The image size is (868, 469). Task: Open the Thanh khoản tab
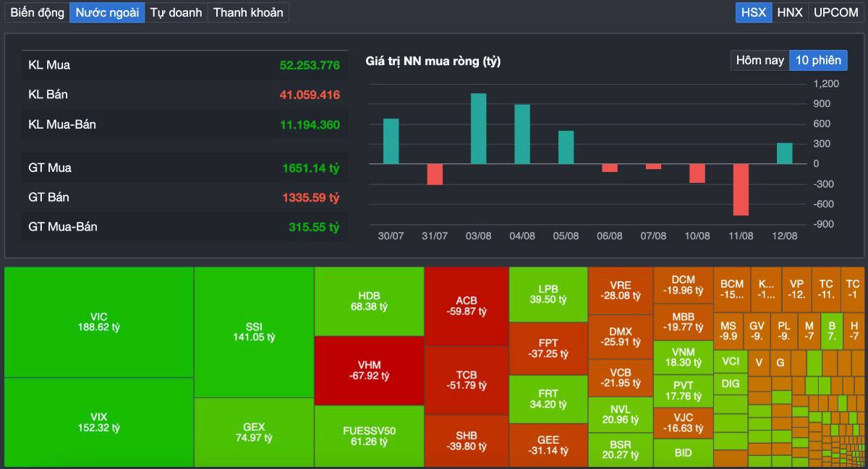coord(248,12)
